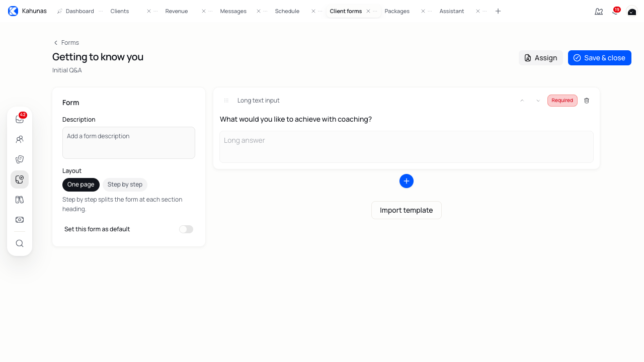The height and width of the screenshot is (362, 644).
Task: Open more options for Client forms tab
Action: (x=375, y=11)
